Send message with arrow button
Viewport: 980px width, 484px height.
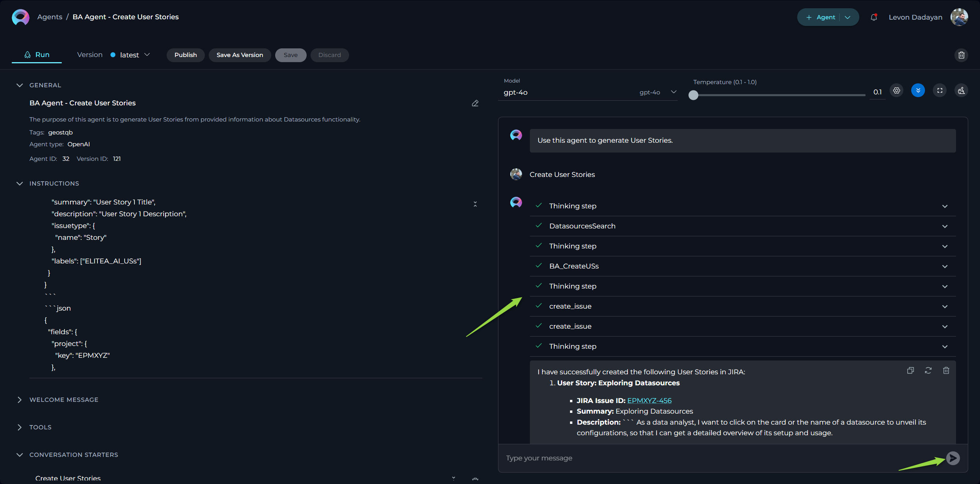pos(953,458)
